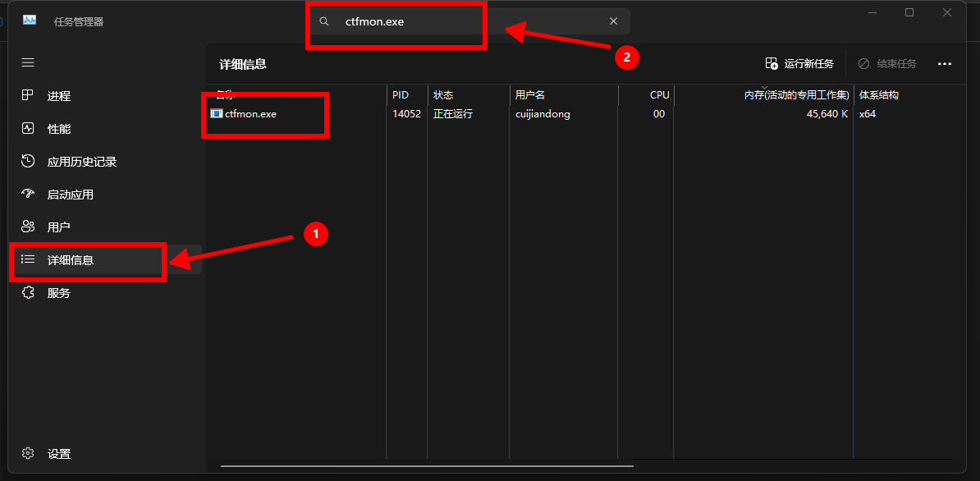Open the 性能 (Performance) page
This screenshot has height=481, width=980.
pos(59,129)
